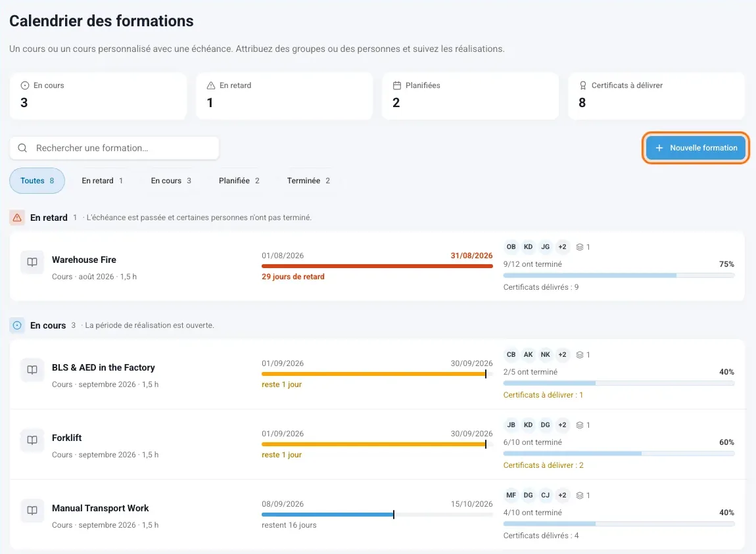Click the JG avatar in Warehouse Fire row
The width and height of the screenshot is (756, 554).
[x=545, y=247]
